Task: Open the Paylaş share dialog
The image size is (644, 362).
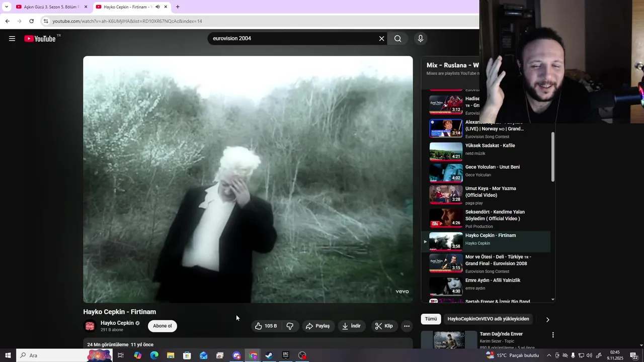Action: point(318,326)
